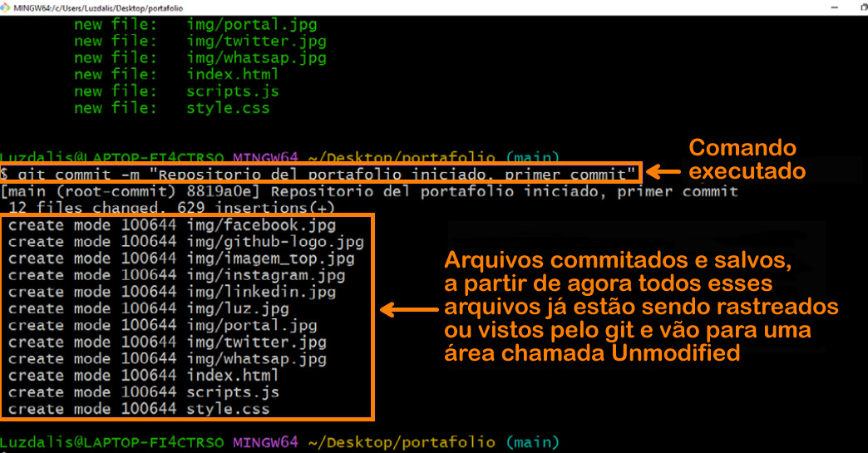Viewport: 868px width, 453px height.
Task: Select 'create mode 100644 img/luz.jpg' row
Action: (x=148, y=308)
